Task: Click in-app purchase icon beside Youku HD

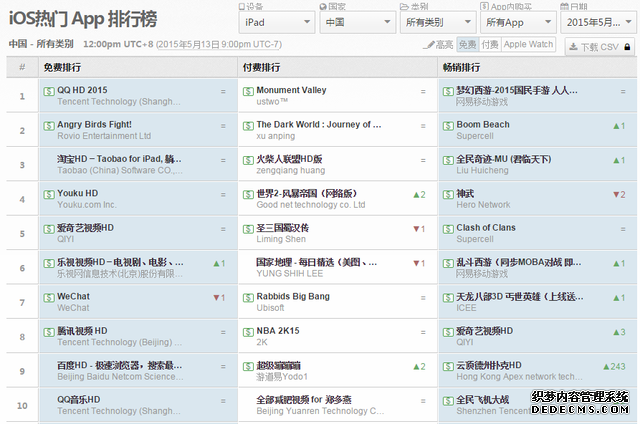Action: 49,195
